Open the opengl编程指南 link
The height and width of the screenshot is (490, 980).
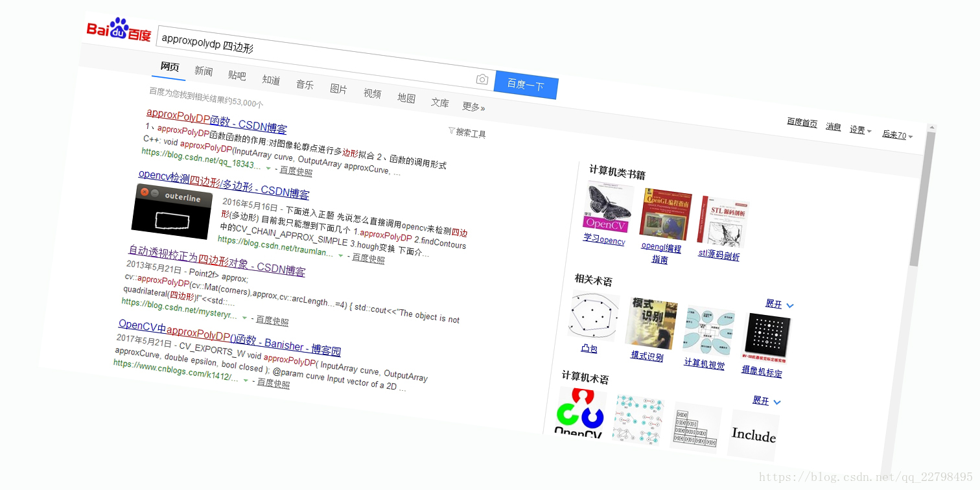660,253
